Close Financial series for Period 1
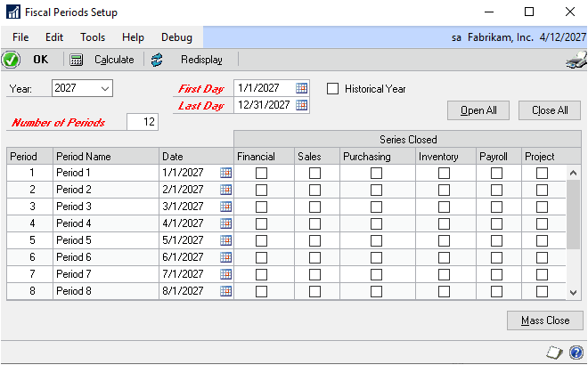 pos(261,173)
